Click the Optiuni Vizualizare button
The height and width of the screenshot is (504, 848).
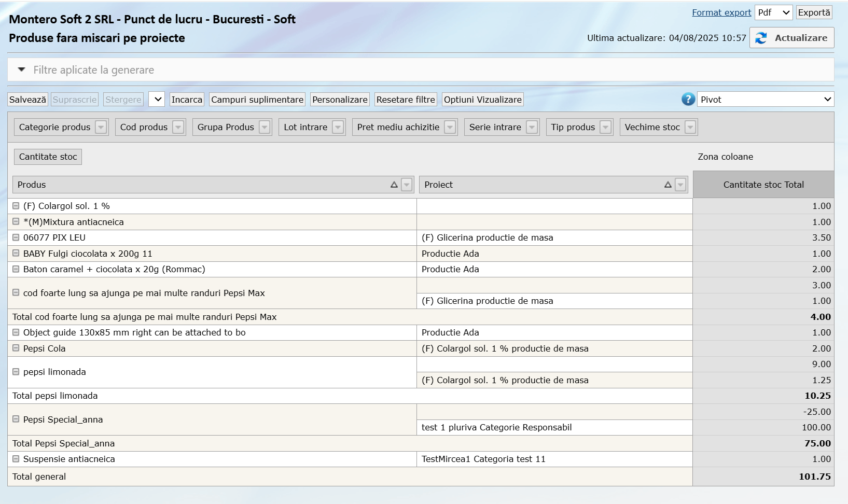tap(482, 100)
